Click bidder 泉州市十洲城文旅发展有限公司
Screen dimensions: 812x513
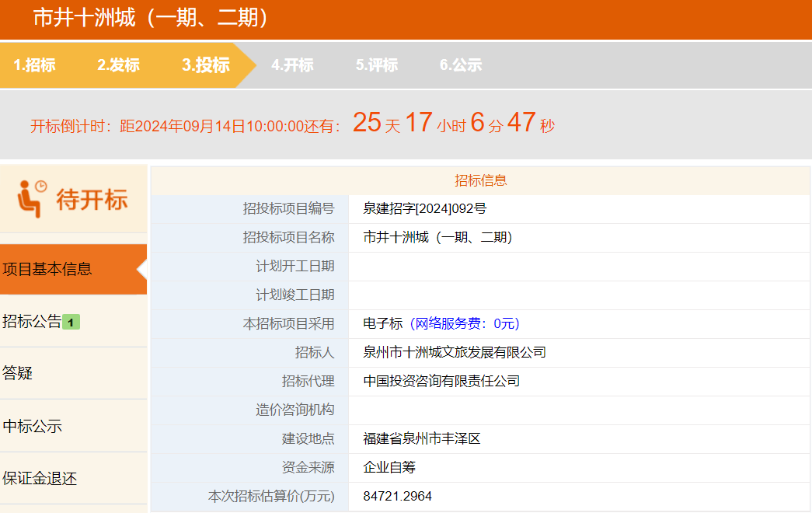(x=455, y=352)
